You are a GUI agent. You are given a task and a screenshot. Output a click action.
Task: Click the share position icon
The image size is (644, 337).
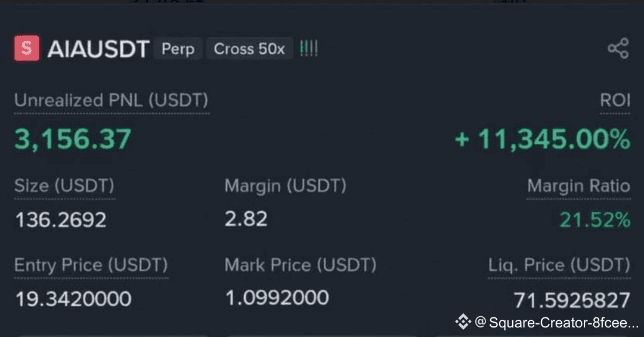pyautogui.click(x=618, y=48)
